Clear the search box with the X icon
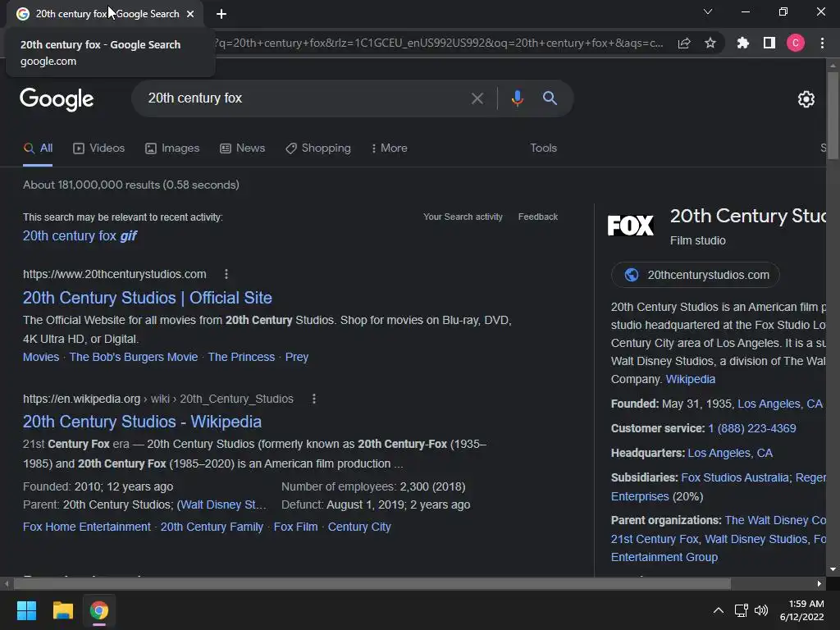This screenshot has height=630, width=840. point(477,98)
